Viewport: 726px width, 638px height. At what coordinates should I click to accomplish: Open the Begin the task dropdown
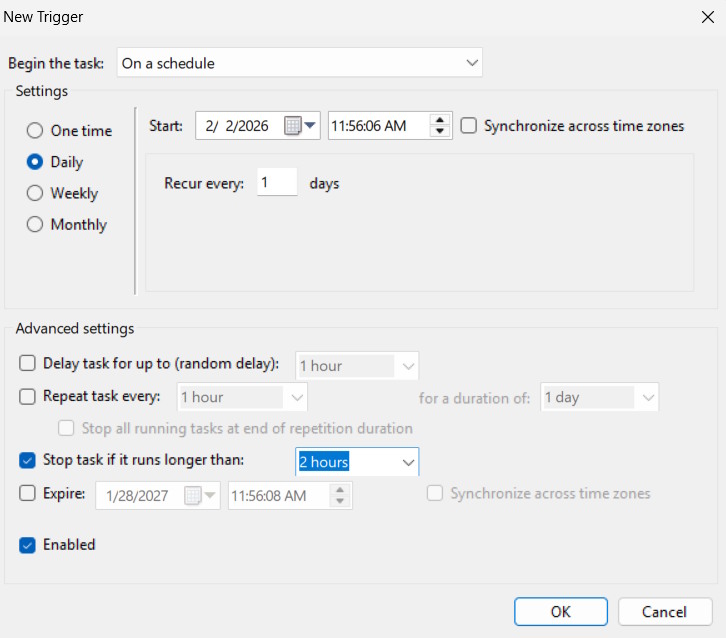coord(299,63)
